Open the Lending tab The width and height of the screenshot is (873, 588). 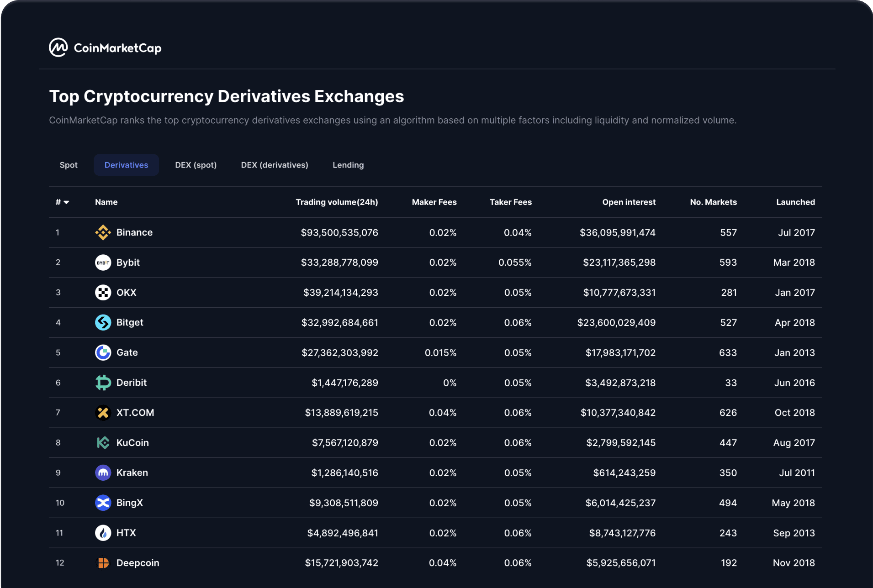(348, 165)
